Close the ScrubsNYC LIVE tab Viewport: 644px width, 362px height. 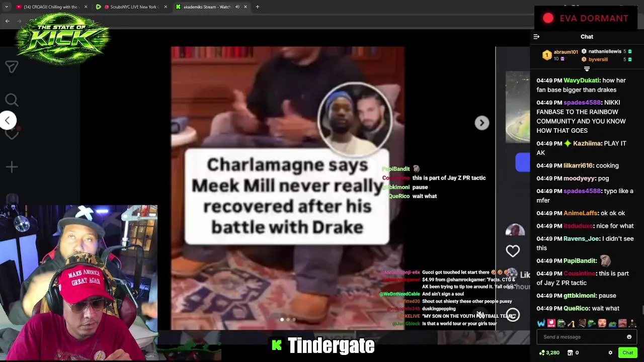(166, 7)
